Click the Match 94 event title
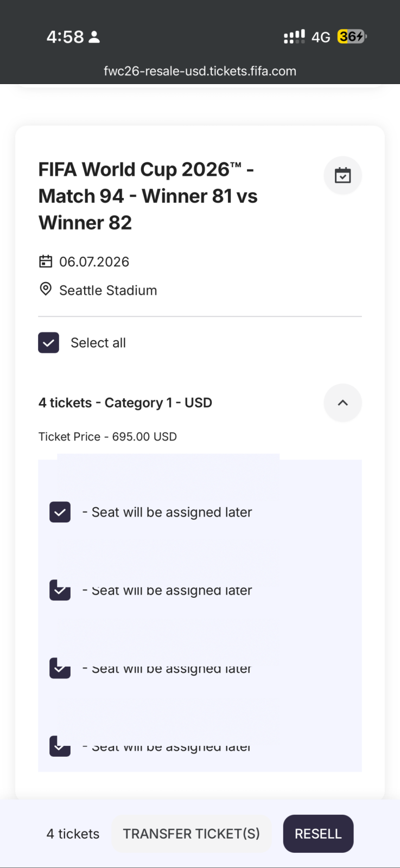Screen dimensions: 400x868 pyautogui.click(x=148, y=196)
